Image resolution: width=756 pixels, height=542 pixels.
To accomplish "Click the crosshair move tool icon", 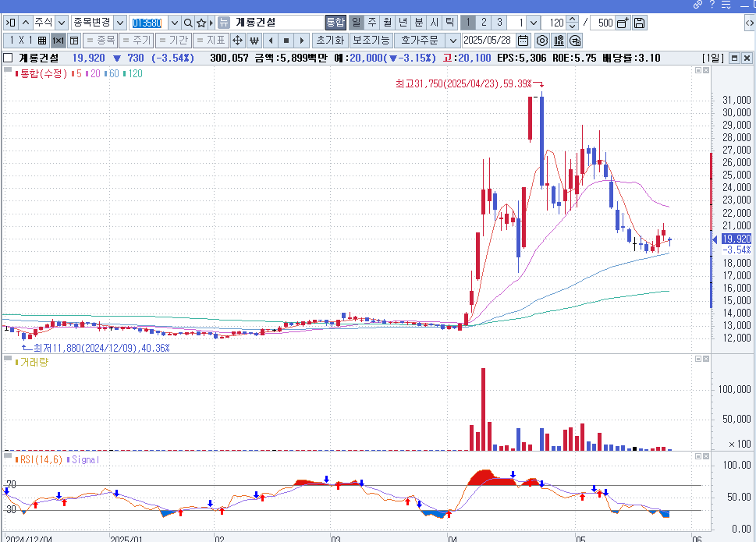I will [x=238, y=40].
